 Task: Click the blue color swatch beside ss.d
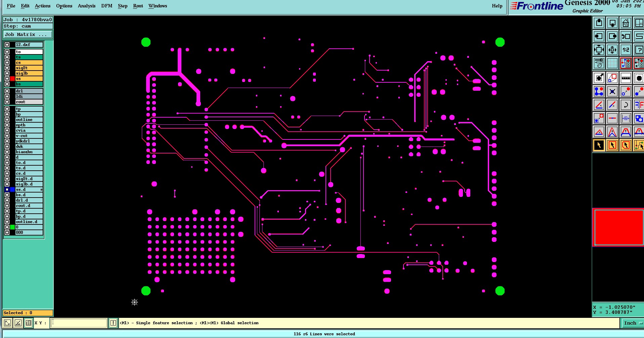pos(12,189)
